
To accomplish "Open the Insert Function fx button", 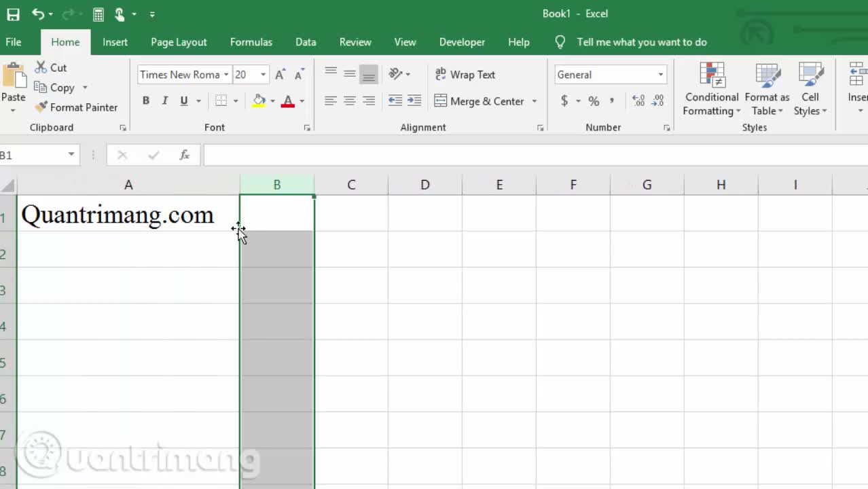I will click(x=184, y=156).
